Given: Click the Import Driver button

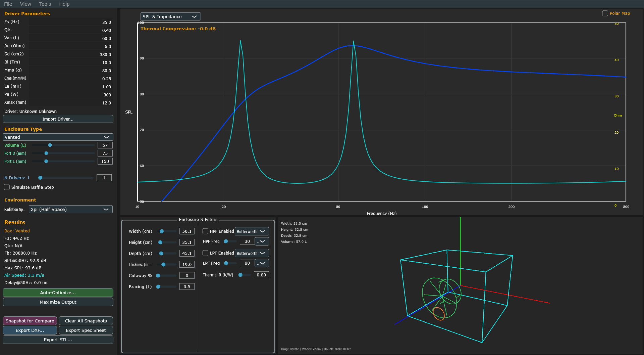Looking at the screenshot, I should tap(58, 119).
